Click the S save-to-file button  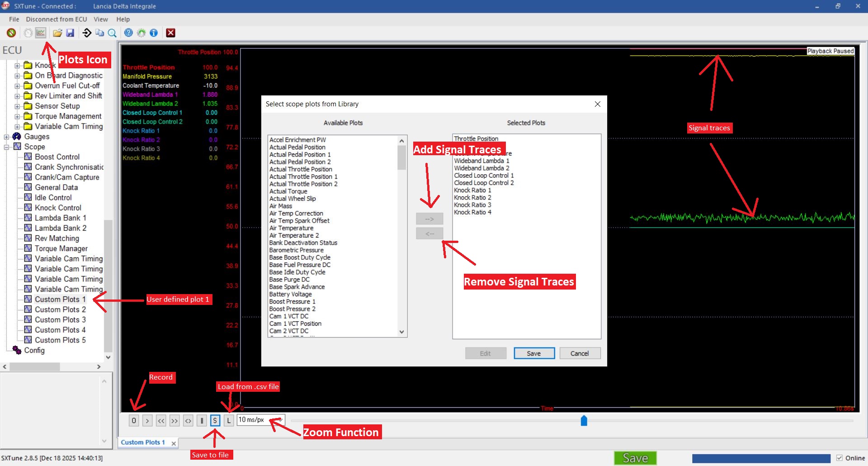point(215,421)
